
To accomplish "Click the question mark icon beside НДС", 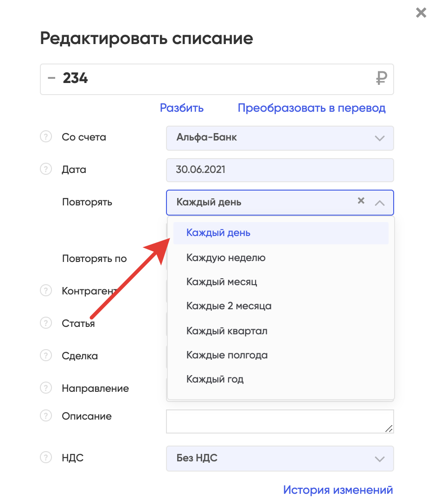I will pos(46,457).
